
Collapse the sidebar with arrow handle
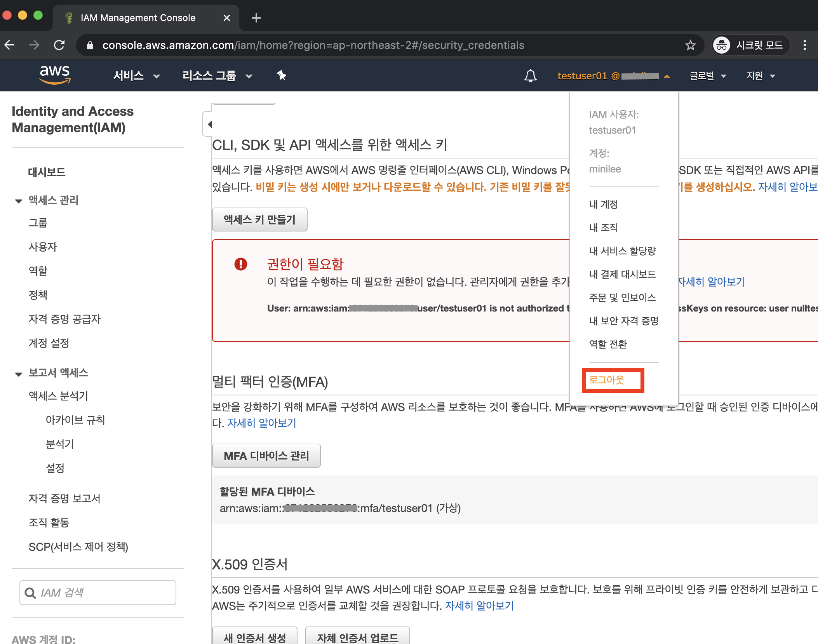(x=209, y=124)
